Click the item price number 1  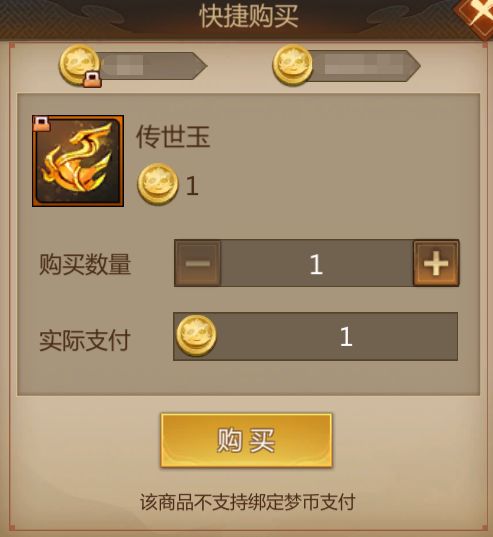click(x=192, y=186)
